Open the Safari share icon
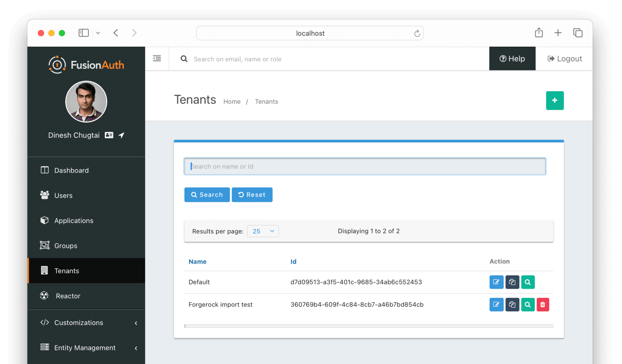Image resolution: width=622 pixels, height=364 pixels. pos(539,33)
